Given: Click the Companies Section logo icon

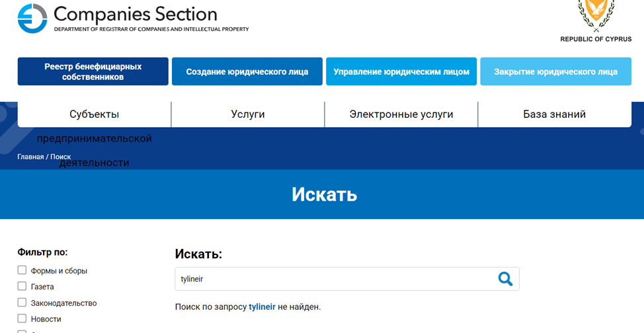Looking at the screenshot, I should click(32, 18).
